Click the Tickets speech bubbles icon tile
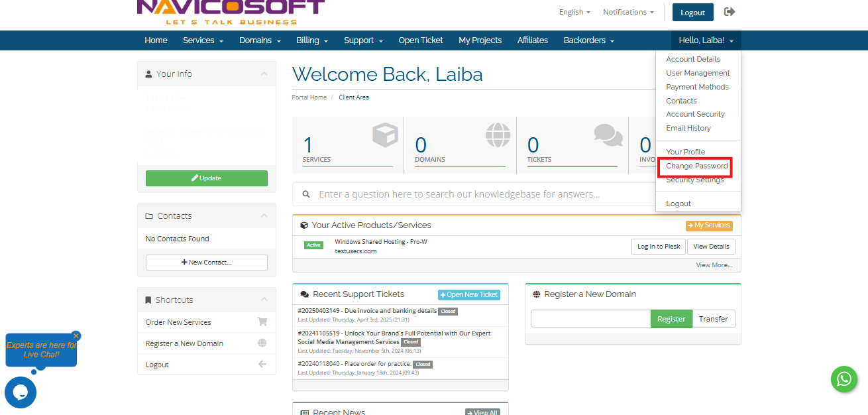 pyautogui.click(x=608, y=135)
